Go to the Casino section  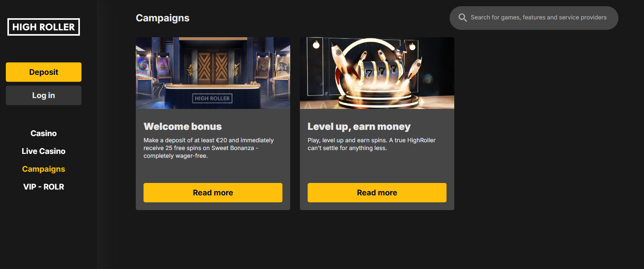[x=43, y=133]
